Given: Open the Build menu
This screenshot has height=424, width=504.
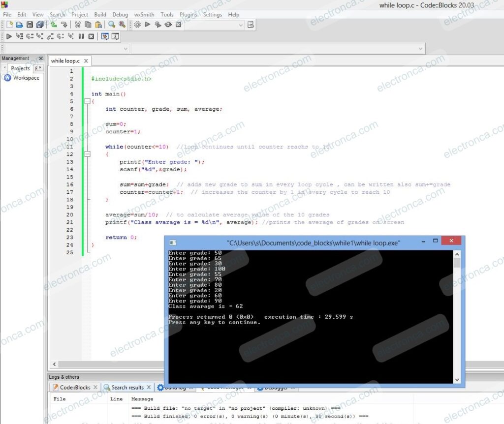Looking at the screenshot, I should 100,15.
